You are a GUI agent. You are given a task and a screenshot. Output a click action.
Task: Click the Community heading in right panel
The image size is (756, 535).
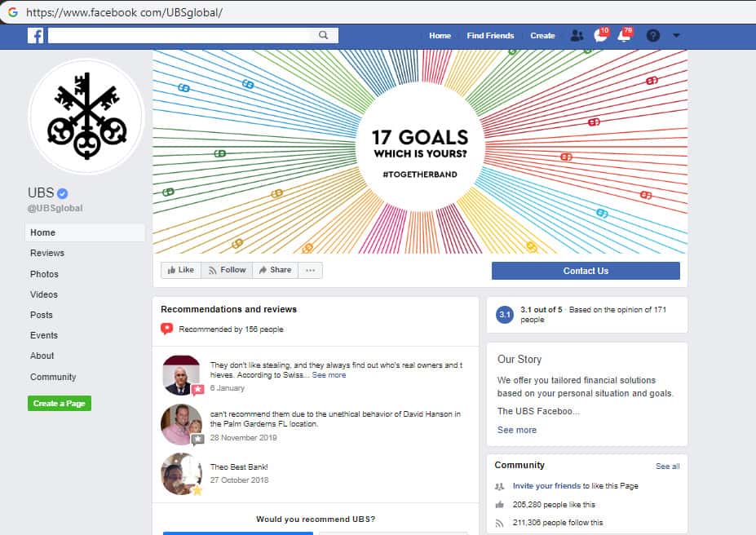tap(519, 465)
